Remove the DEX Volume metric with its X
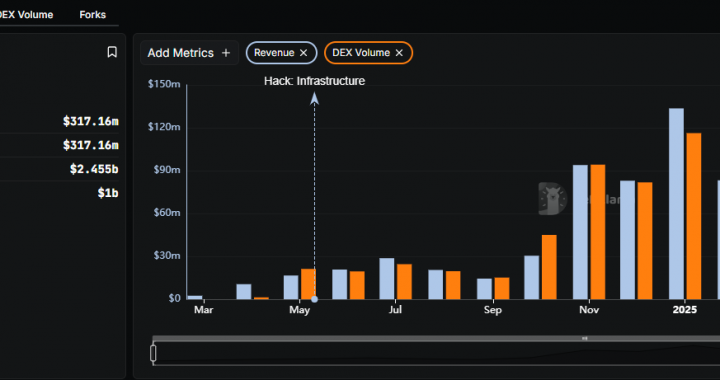 (x=399, y=53)
